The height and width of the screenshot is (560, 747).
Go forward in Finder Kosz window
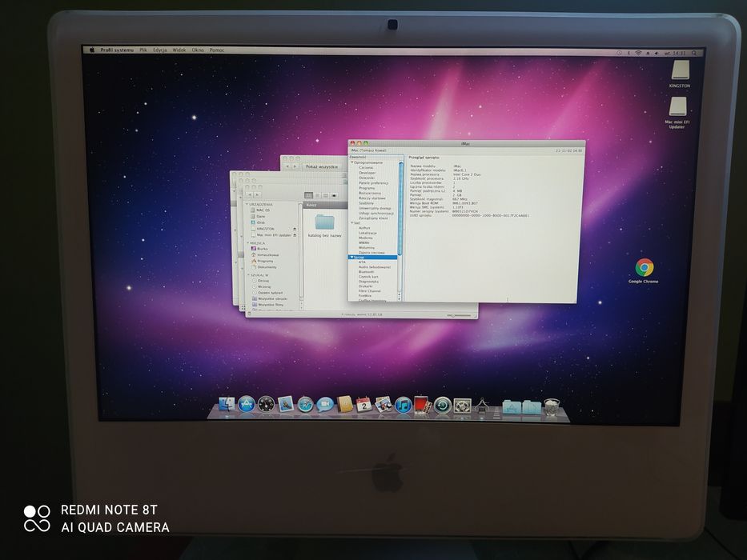(258, 194)
